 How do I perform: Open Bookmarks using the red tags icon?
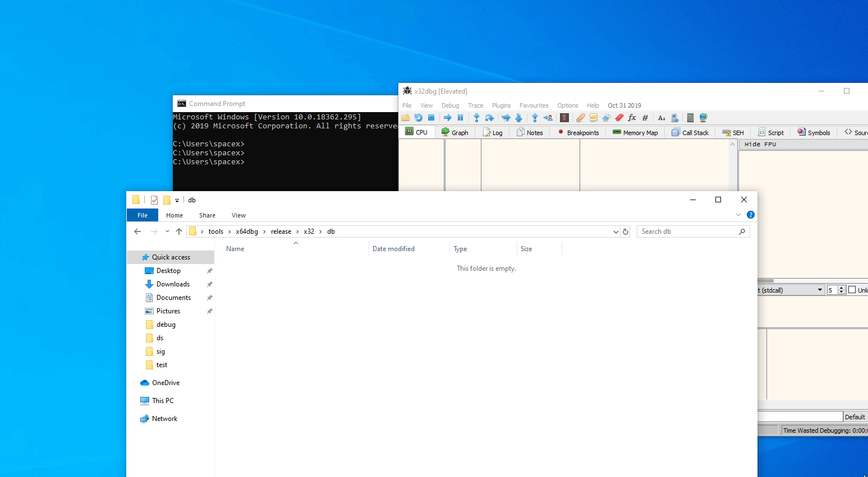[x=619, y=118]
